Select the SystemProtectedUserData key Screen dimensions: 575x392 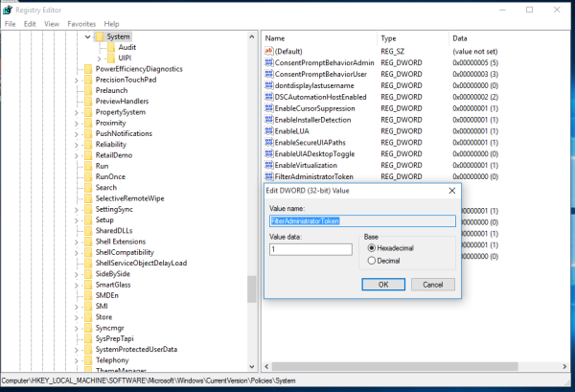click(x=136, y=350)
